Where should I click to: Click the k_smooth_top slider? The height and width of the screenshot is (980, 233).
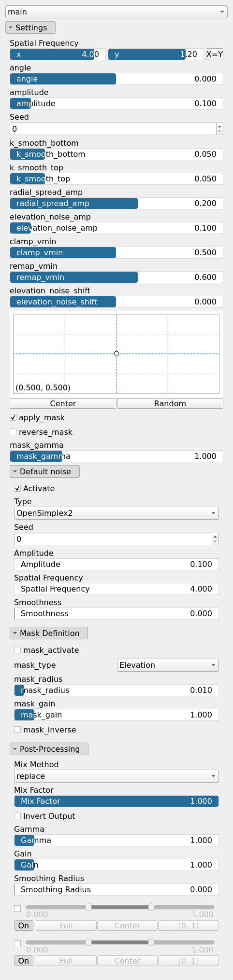coord(116,179)
